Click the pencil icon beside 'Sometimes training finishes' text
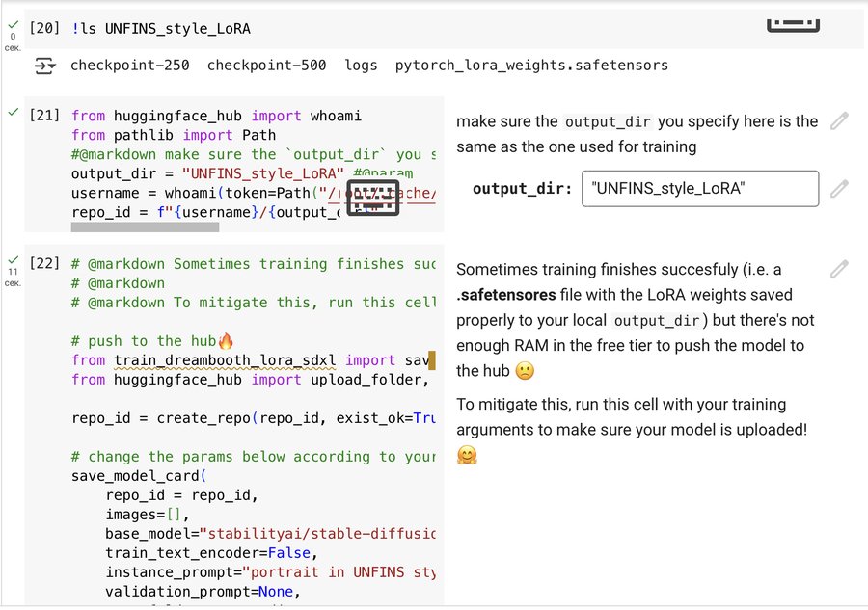Image resolution: width=868 pixels, height=610 pixels. click(x=839, y=269)
